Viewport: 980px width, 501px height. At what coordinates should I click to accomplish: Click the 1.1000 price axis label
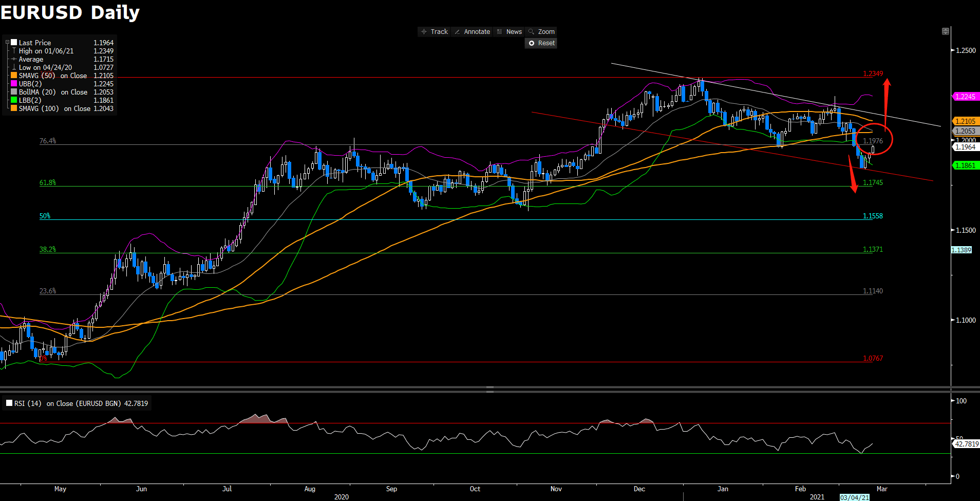click(x=966, y=320)
